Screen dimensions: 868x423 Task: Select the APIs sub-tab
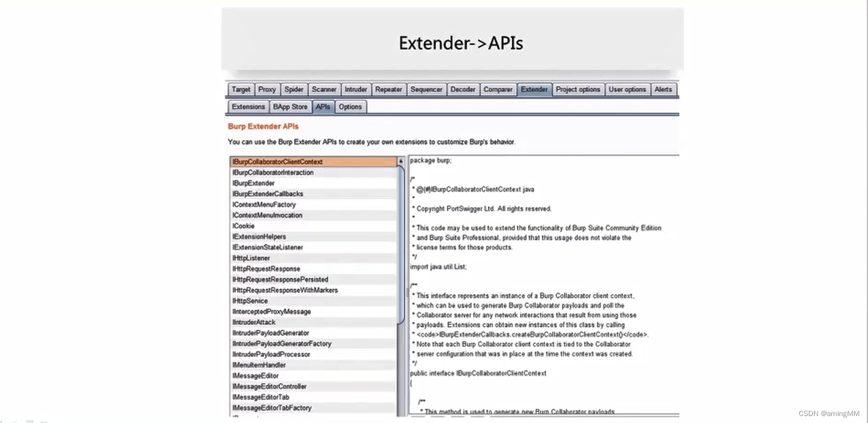pos(323,107)
